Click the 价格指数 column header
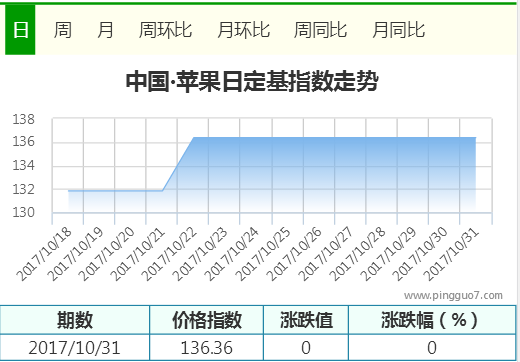The width and height of the screenshot is (520, 362). [207, 320]
